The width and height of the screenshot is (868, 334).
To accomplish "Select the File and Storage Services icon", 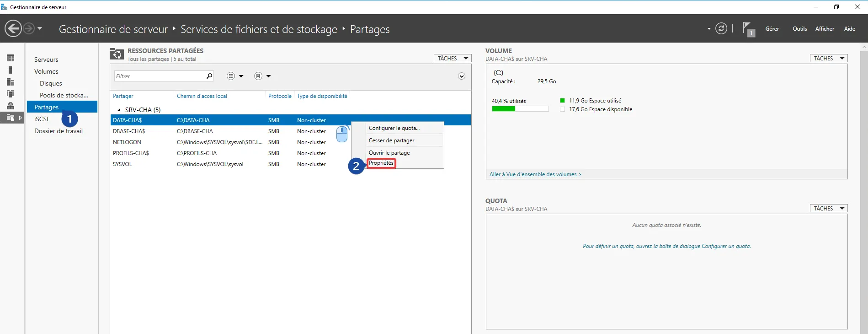I will (x=11, y=118).
